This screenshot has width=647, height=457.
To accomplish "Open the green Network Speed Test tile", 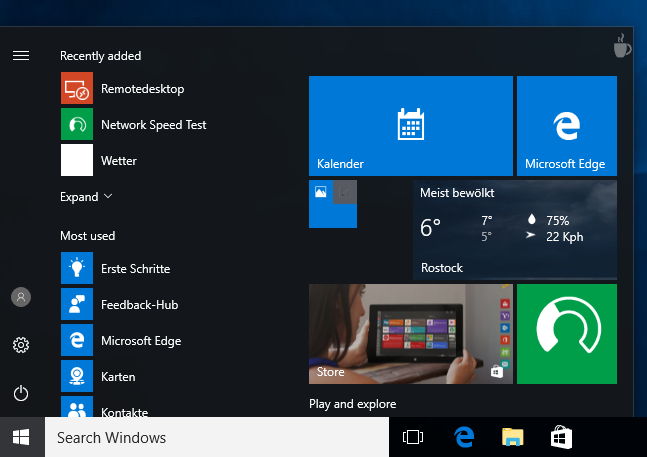I will [567, 334].
